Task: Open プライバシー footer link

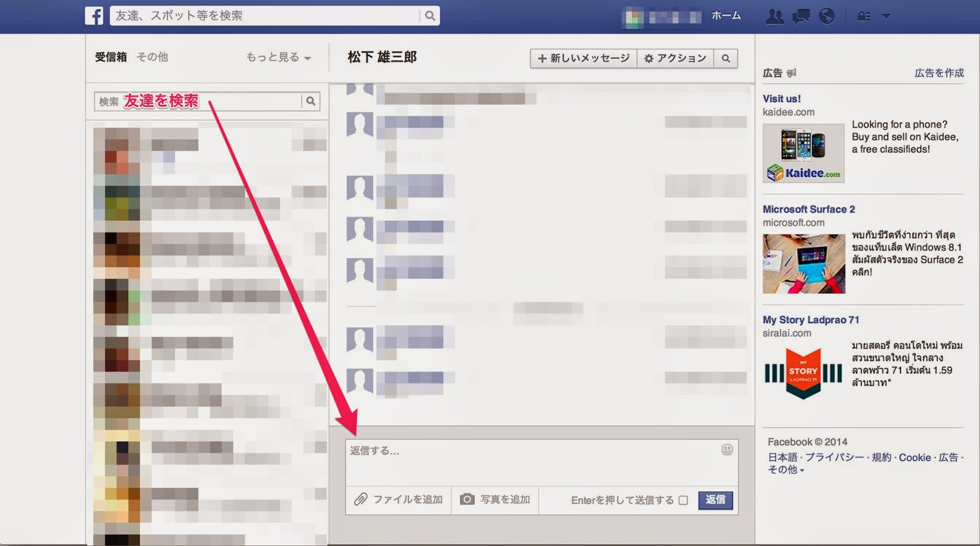Action: [834, 457]
